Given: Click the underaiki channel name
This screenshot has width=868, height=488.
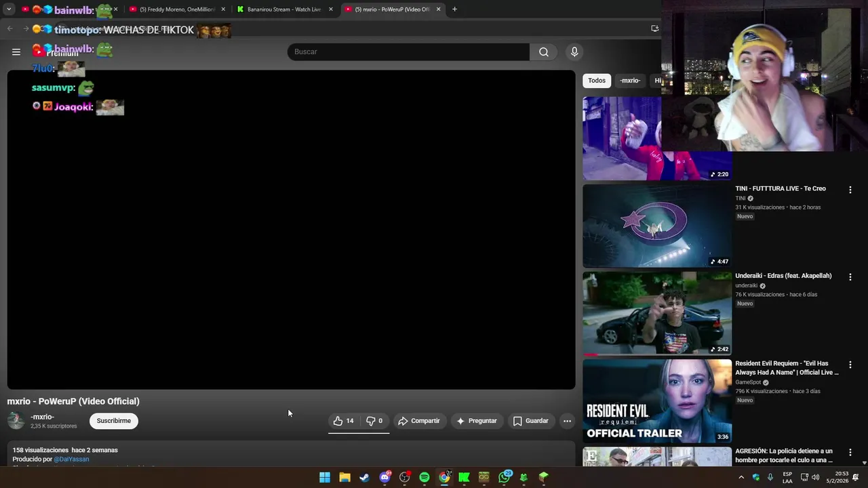Looking at the screenshot, I should 746,285.
